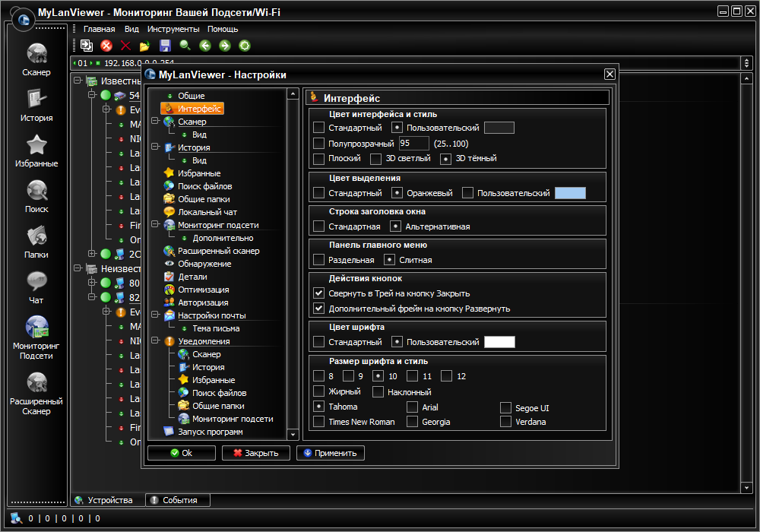Open Расширенный Сканер in the sidebar
The height and width of the screenshot is (532, 760).
[x=36, y=394]
